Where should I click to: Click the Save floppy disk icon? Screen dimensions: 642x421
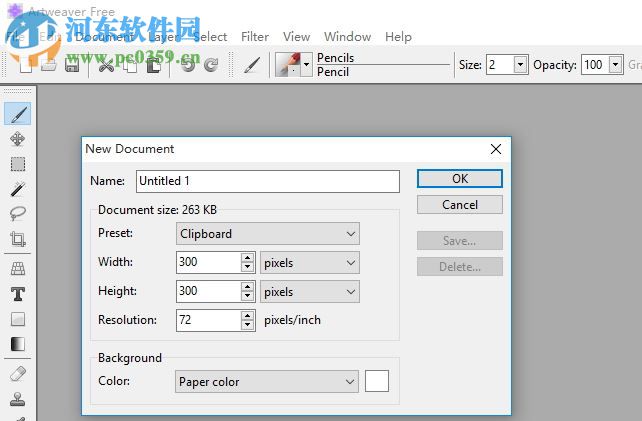(x=72, y=65)
